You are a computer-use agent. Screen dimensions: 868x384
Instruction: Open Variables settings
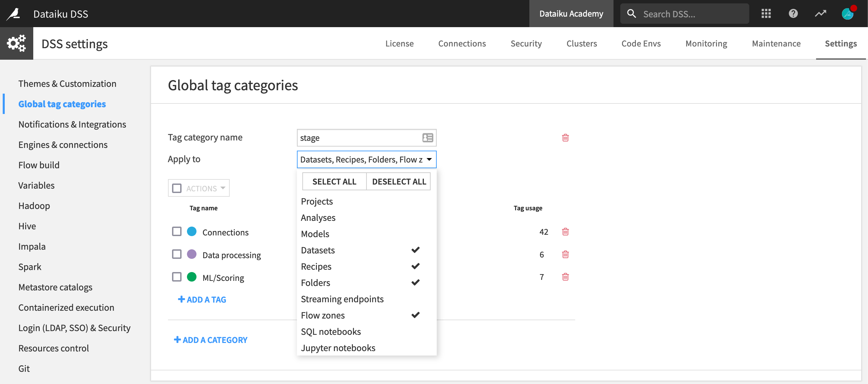(x=36, y=185)
